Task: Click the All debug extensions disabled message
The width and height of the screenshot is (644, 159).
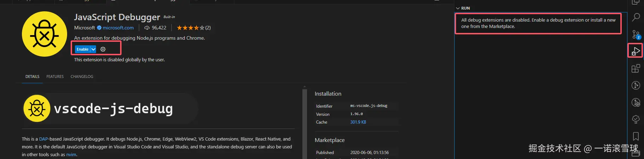Action: (538, 23)
